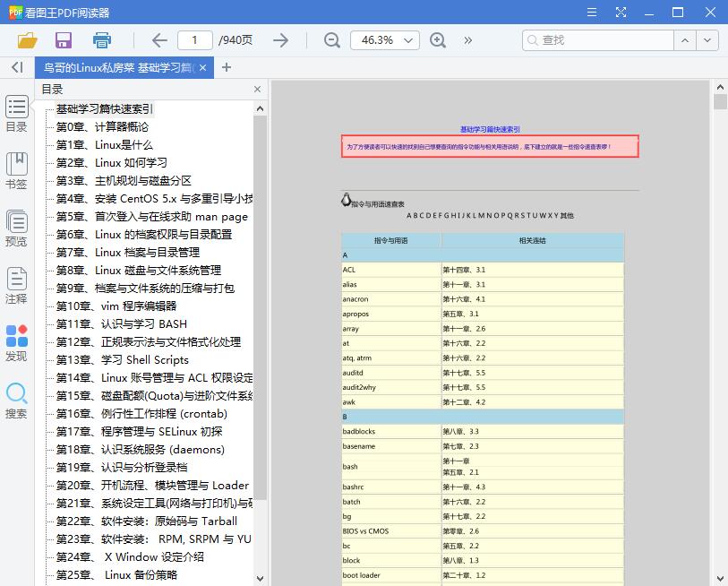Image resolution: width=728 pixels, height=586 pixels.
Task: Click the document scrollbar up arrow
Action: pos(720,87)
